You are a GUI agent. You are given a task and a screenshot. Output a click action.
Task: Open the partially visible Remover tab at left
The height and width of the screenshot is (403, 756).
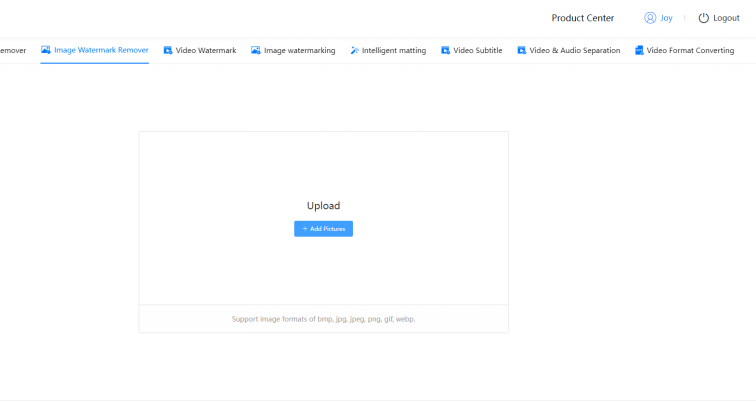[13, 50]
